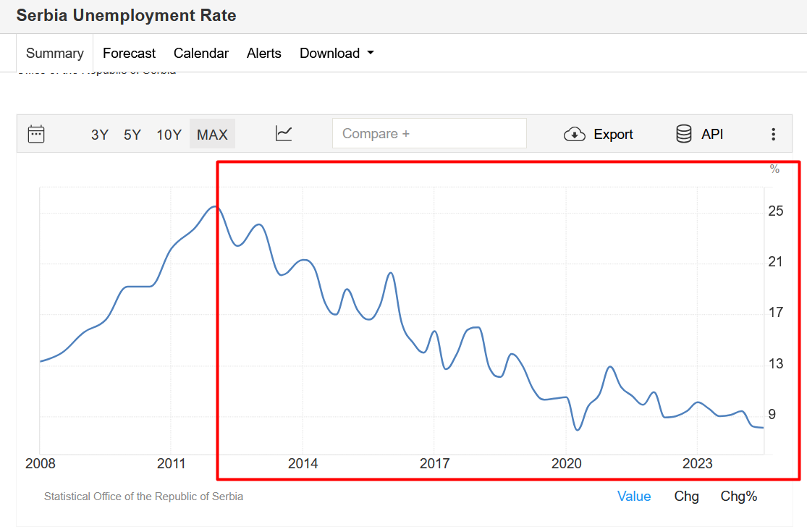
Task: Show chart as Value
Action: pyautogui.click(x=634, y=496)
